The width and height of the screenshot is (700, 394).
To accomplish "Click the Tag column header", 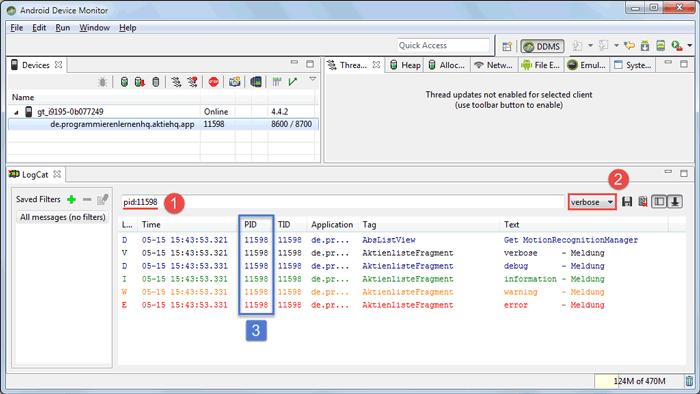I will [x=428, y=224].
